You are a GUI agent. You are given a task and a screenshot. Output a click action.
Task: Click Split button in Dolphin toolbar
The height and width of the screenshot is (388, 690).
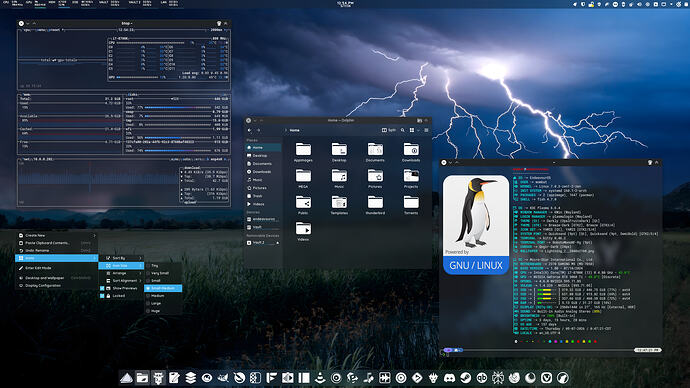click(389, 130)
